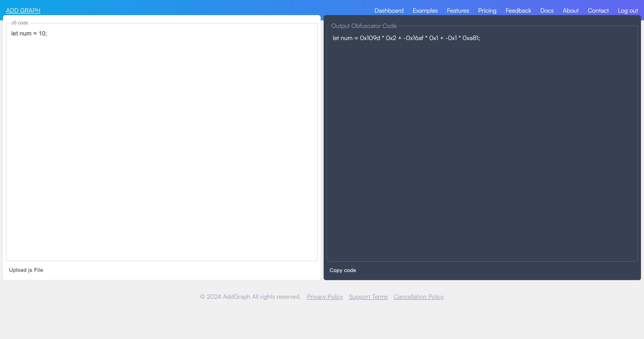Click on the 'let num = 10;' code line
Viewport: 644px width, 339px height.
point(29,33)
